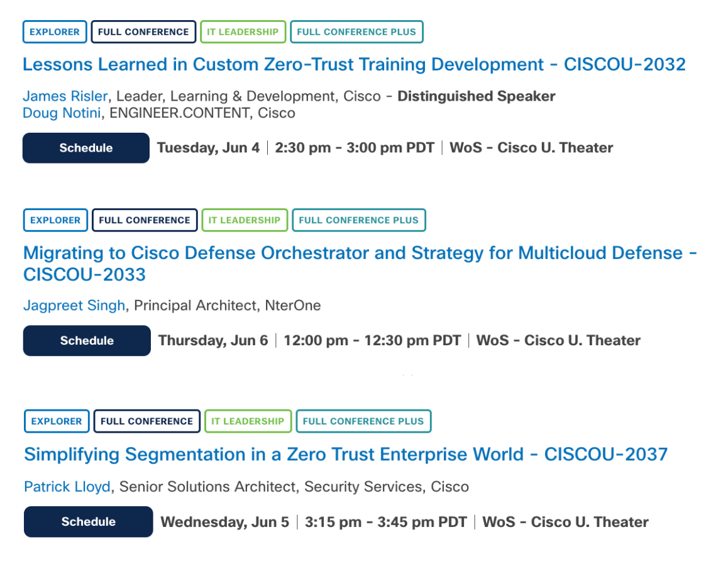The image size is (728, 566).
Task: Click Explorer tag on Zero-Trust Training session
Action: 55,32
